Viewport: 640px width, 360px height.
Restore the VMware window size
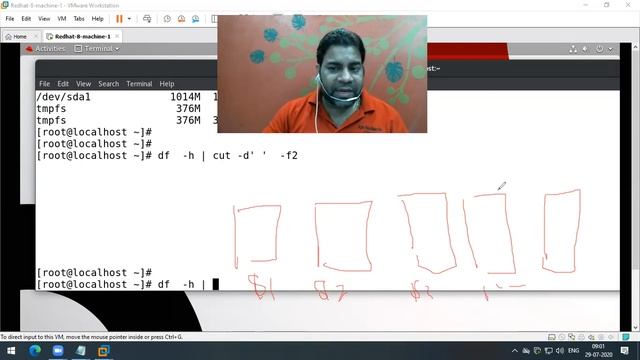pyautogui.click(x=607, y=5)
